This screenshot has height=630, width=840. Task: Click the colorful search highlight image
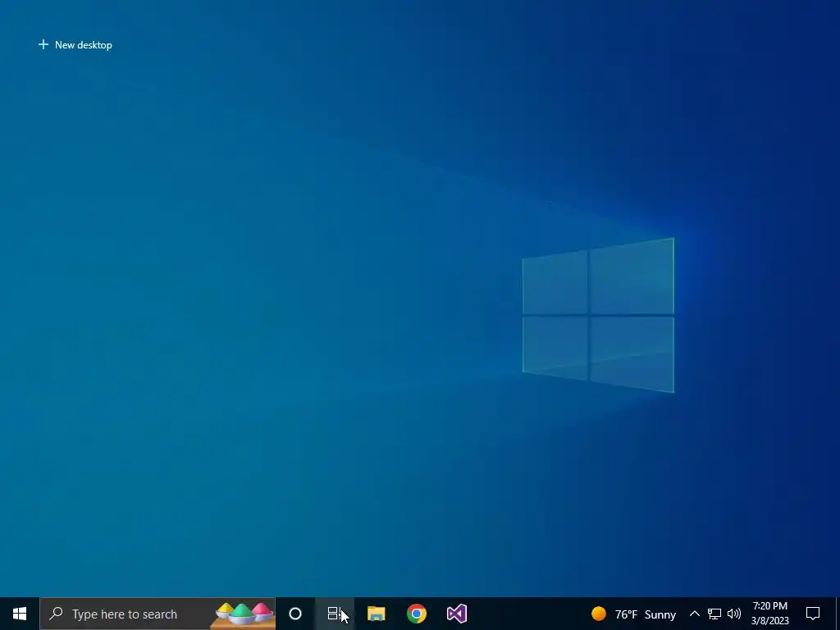point(243,614)
